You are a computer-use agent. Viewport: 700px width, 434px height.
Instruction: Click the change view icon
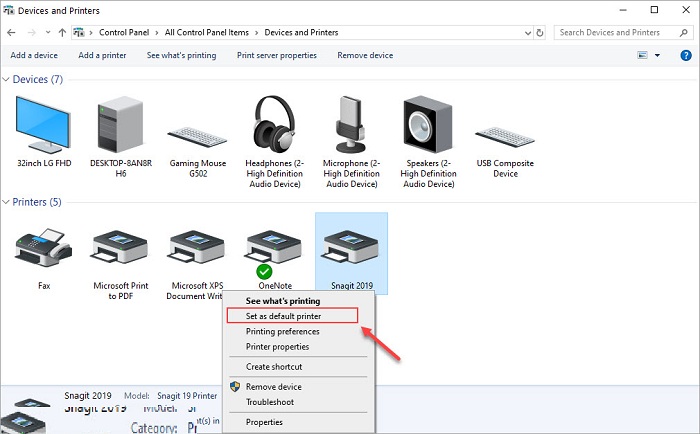coord(642,55)
